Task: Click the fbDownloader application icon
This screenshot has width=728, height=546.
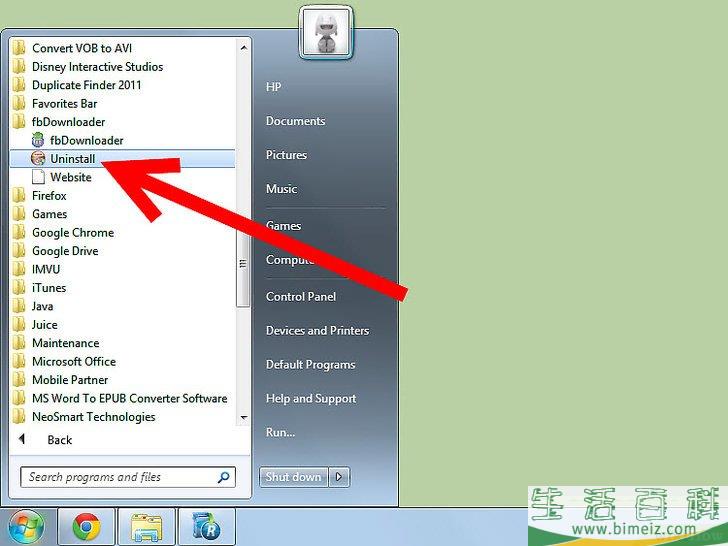Action: click(x=38, y=140)
